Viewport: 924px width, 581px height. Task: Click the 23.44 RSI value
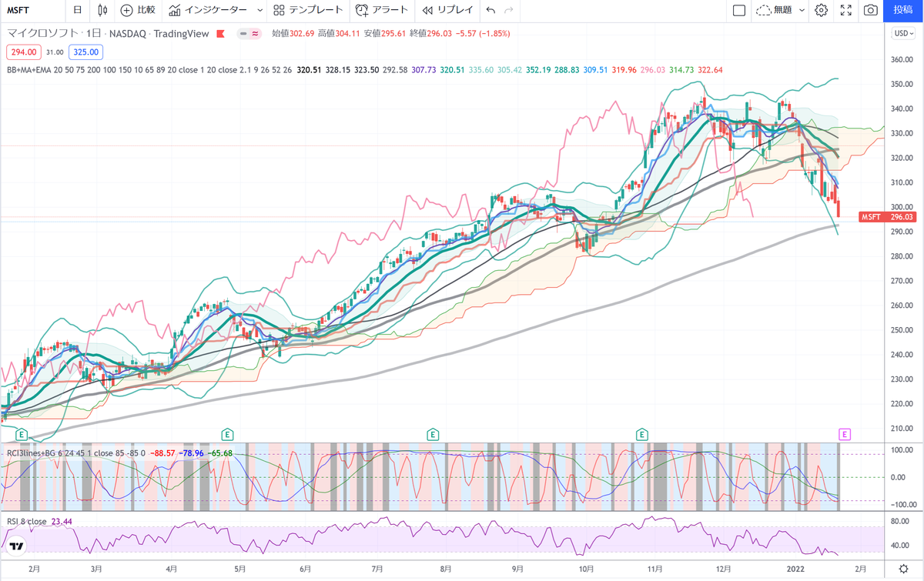tap(62, 521)
